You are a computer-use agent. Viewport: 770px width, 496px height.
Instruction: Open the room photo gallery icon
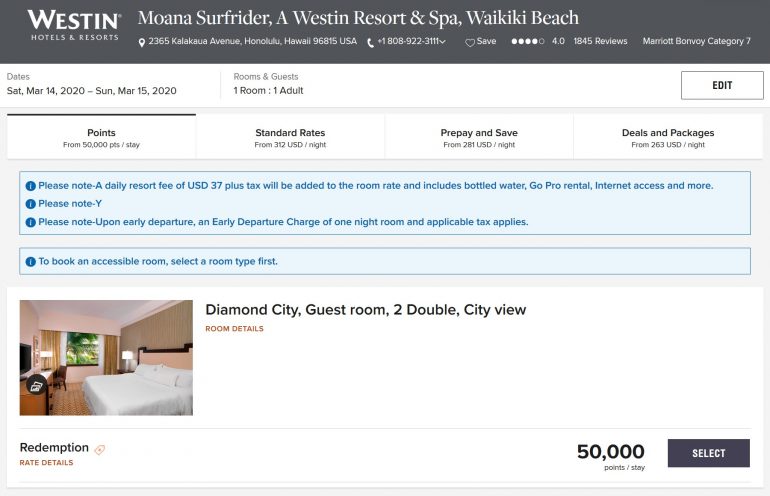(x=36, y=386)
